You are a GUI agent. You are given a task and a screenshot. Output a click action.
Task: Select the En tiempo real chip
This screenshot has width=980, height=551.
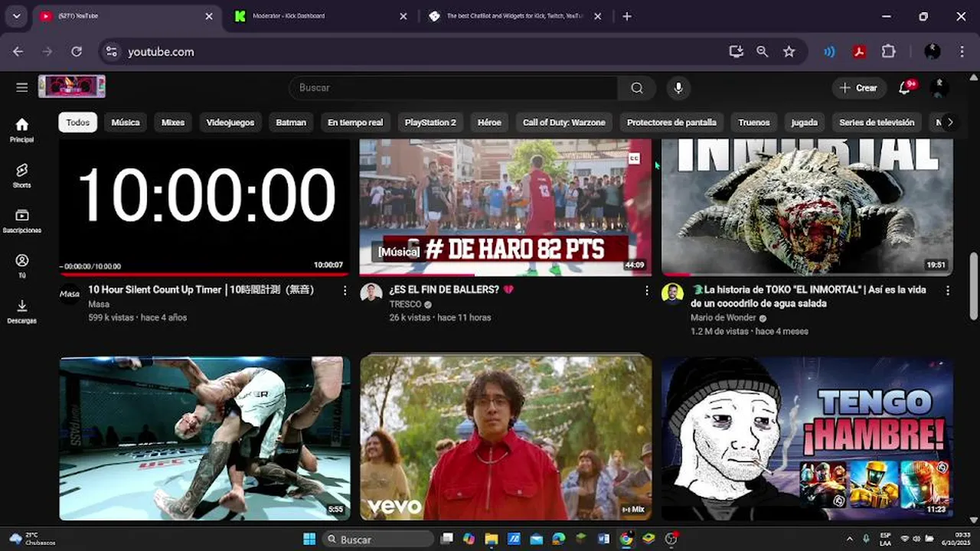tap(355, 122)
